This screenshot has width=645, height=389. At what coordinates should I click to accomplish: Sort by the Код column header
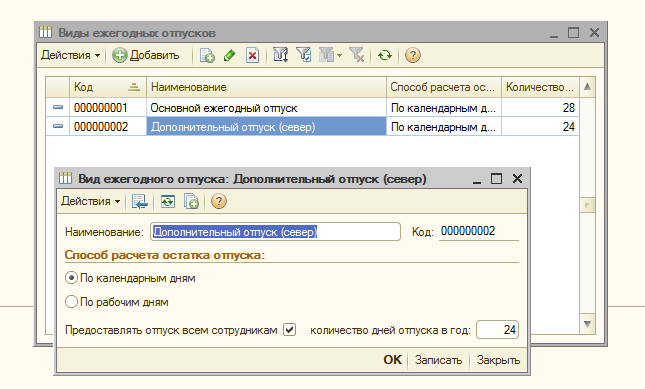108,87
